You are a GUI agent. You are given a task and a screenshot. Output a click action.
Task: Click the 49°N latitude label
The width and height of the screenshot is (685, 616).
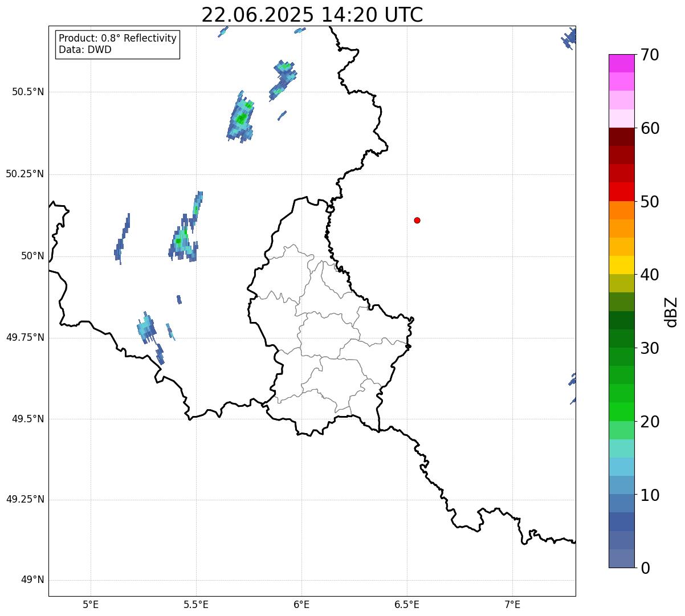point(32,580)
